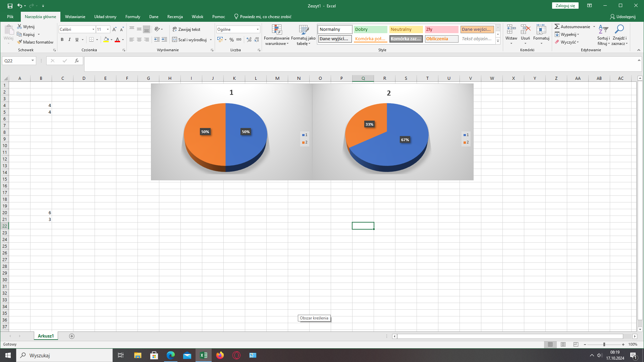Viewport: 644px width, 362px height.
Task: Toggle italic formatting
Action: [69, 40]
